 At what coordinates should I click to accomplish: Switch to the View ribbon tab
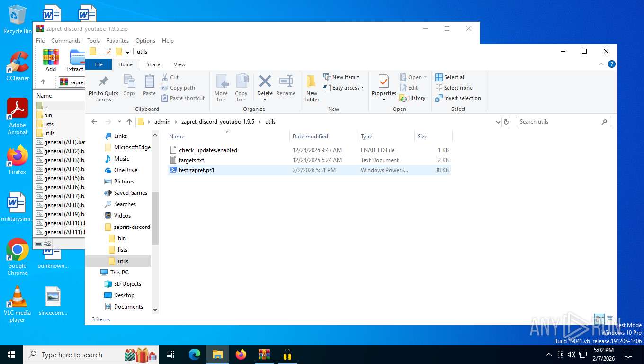click(179, 64)
